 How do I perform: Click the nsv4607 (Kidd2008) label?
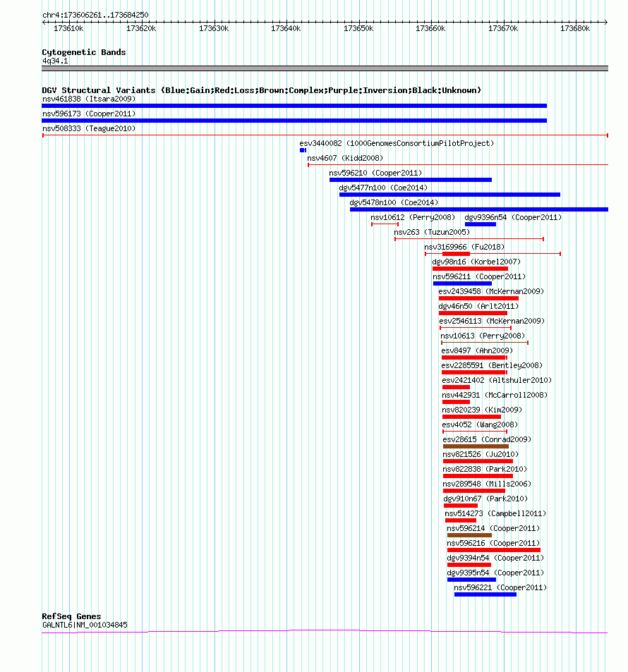(x=345, y=158)
